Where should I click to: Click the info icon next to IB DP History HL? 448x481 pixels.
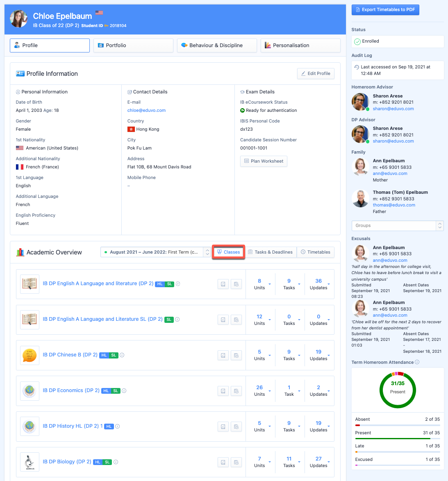click(118, 427)
